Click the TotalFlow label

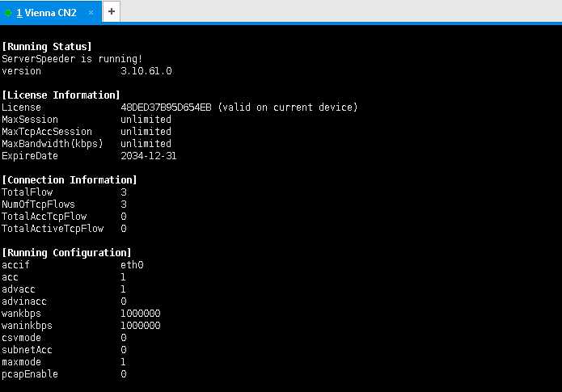tap(27, 192)
